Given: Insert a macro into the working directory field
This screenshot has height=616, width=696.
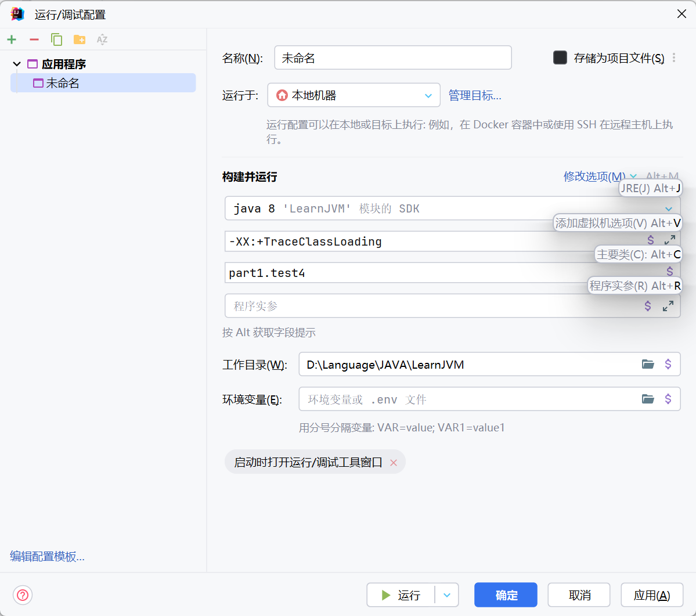Looking at the screenshot, I should click(x=669, y=365).
